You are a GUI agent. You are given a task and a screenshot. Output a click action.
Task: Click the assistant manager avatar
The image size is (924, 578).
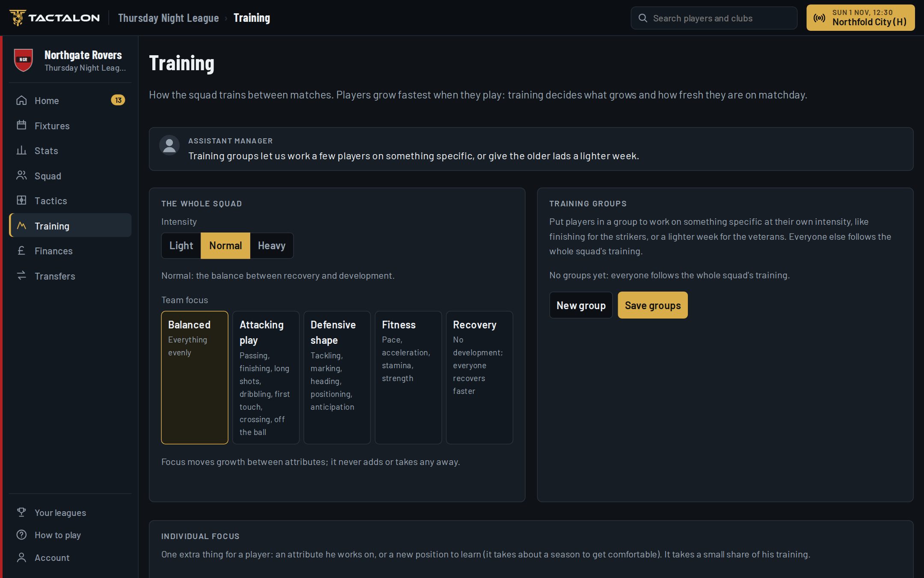(169, 145)
